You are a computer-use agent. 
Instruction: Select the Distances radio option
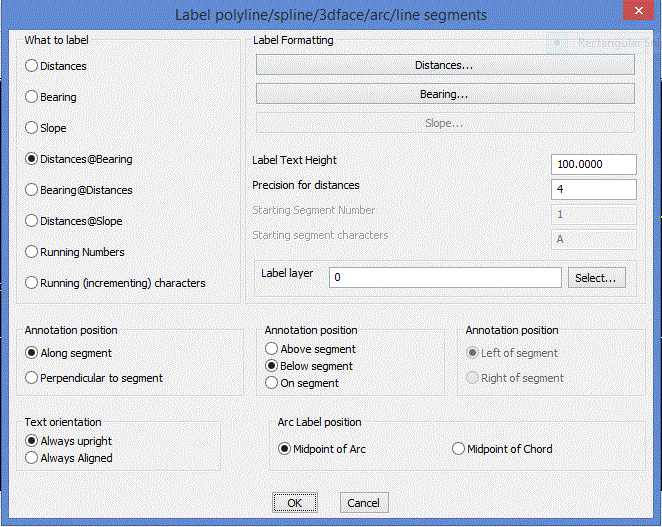click(33, 66)
